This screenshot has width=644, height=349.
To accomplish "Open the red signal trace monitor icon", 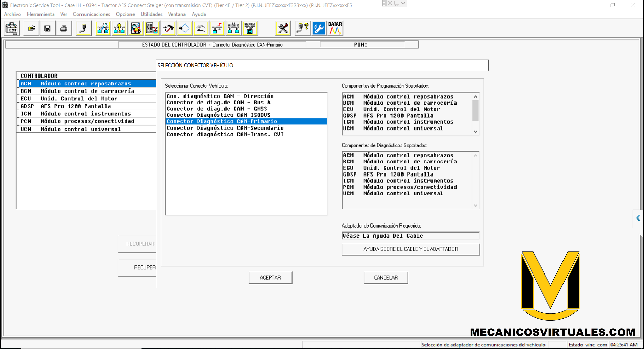I will (x=217, y=29).
